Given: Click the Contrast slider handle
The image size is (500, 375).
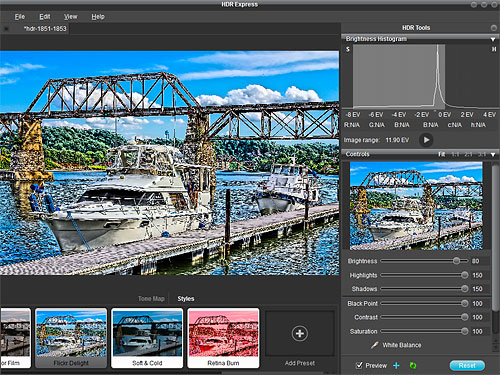Looking at the screenshot, I should tap(465, 317).
